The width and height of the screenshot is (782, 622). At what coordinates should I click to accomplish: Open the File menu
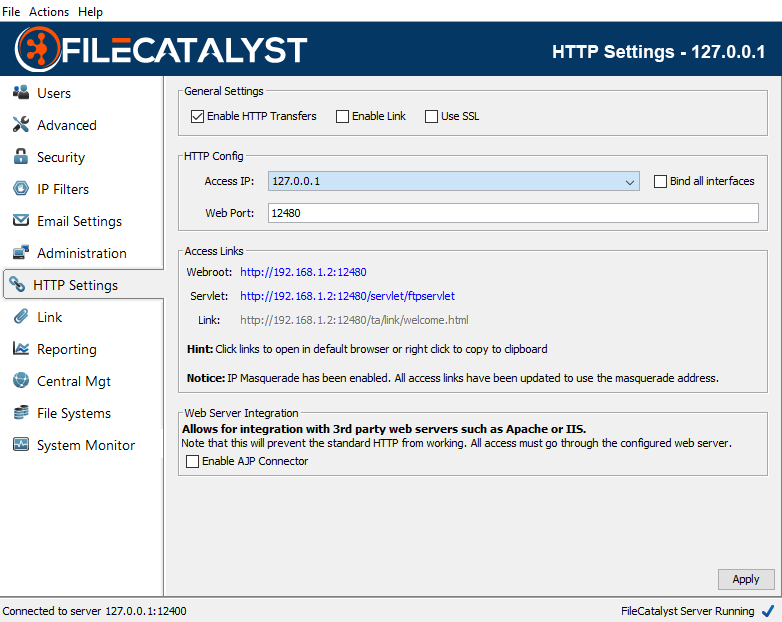pos(11,11)
